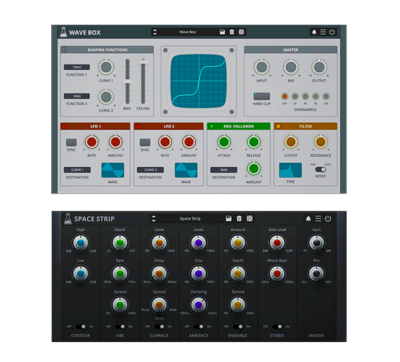Screen dimensions: 400x362
Task: Toggle LFO 2 enable light
Action: coord(138,126)
